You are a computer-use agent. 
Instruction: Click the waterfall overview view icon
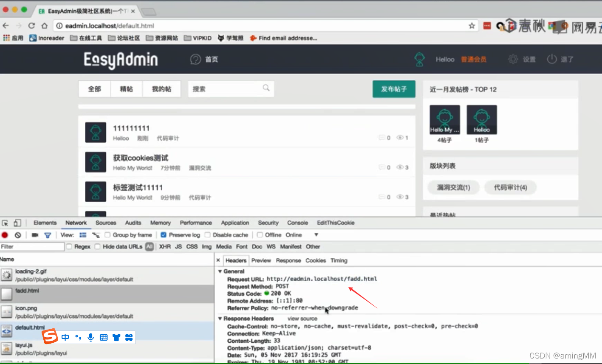pos(96,235)
